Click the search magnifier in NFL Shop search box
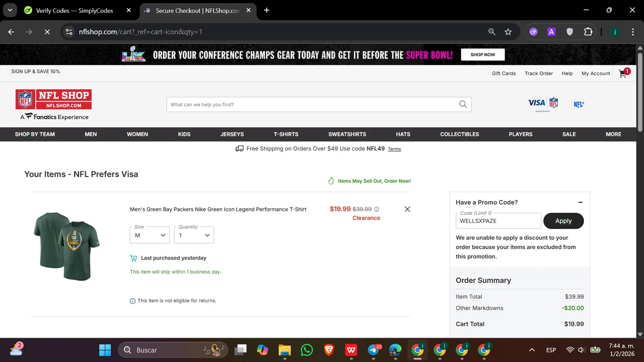 pos(463,104)
